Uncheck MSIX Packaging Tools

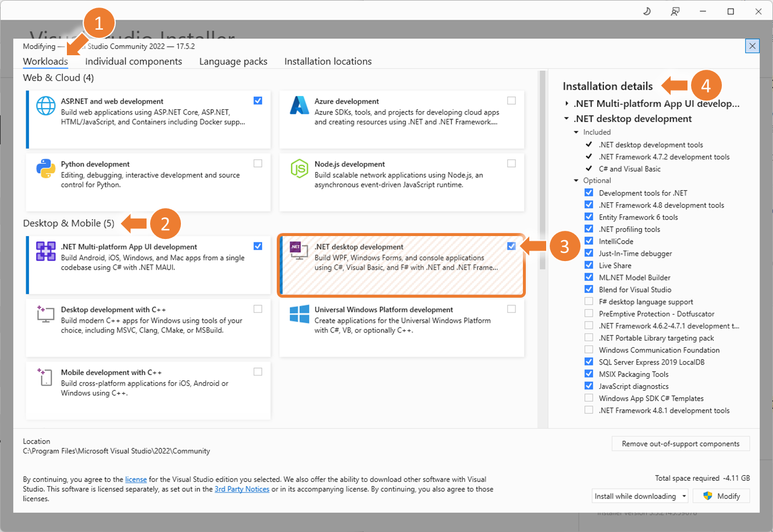pos(589,374)
